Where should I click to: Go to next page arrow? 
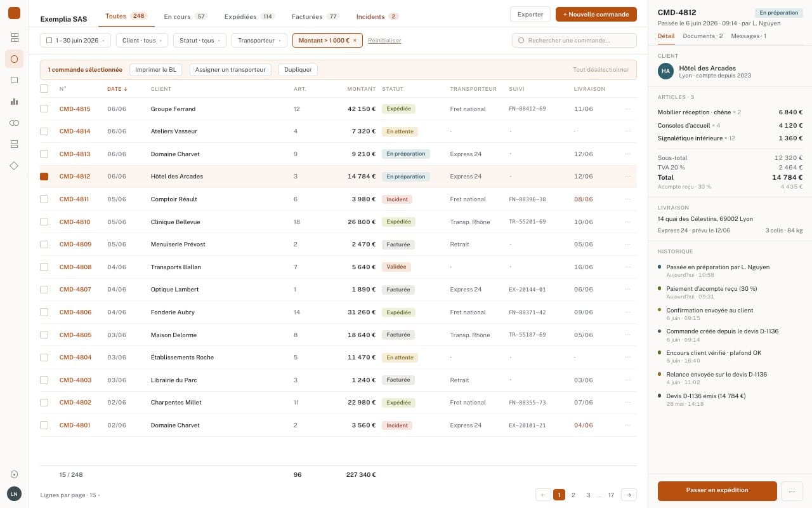pos(629,495)
